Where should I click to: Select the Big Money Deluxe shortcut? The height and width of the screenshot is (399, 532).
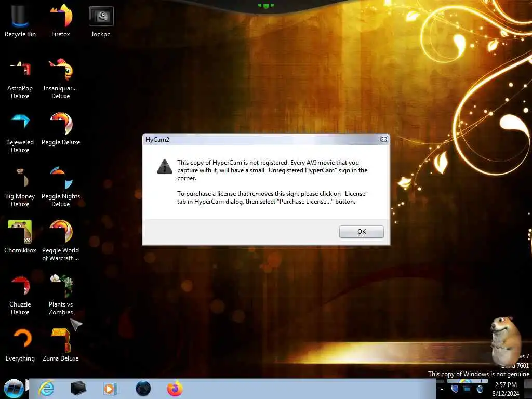point(20,188)
